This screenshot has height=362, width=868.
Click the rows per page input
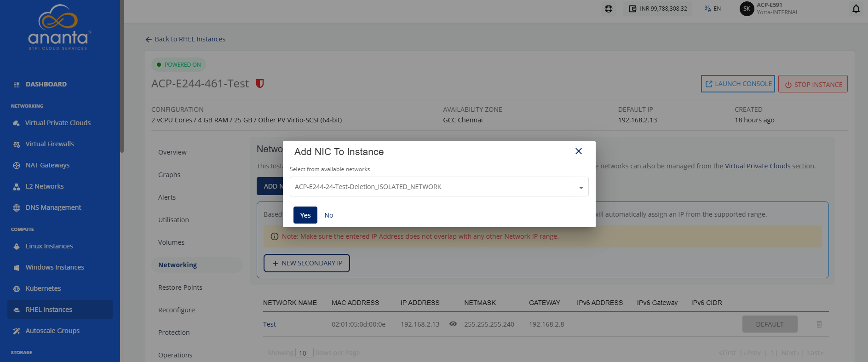[x=304, y=353]
